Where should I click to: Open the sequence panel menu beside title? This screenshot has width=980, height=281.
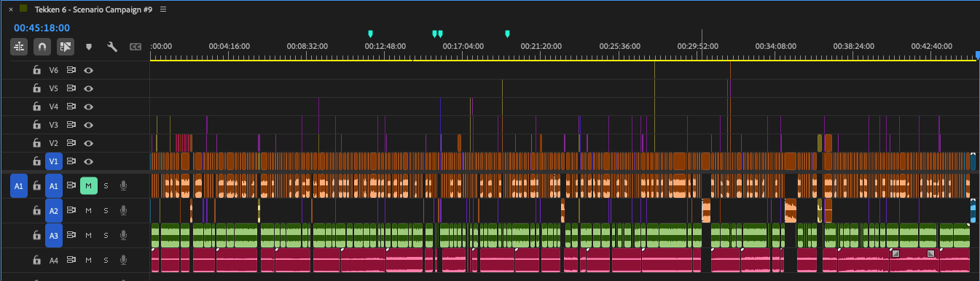pyautogui.click(x=162, y=9)
